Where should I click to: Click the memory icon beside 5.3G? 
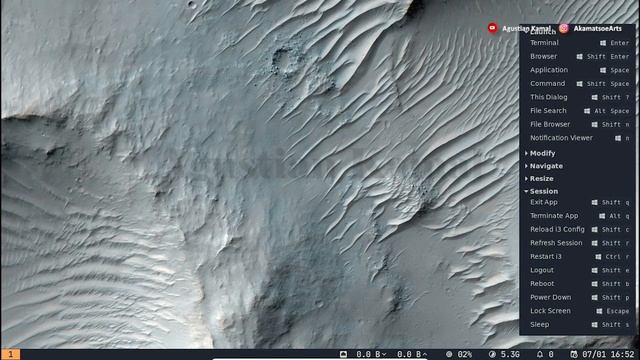click(x=492, y=354)
